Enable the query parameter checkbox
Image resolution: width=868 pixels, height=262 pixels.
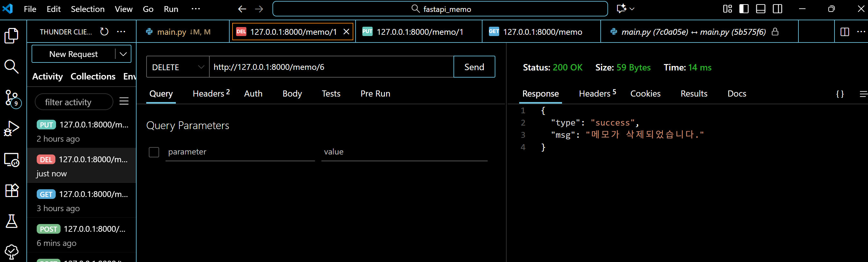point(154,152)
